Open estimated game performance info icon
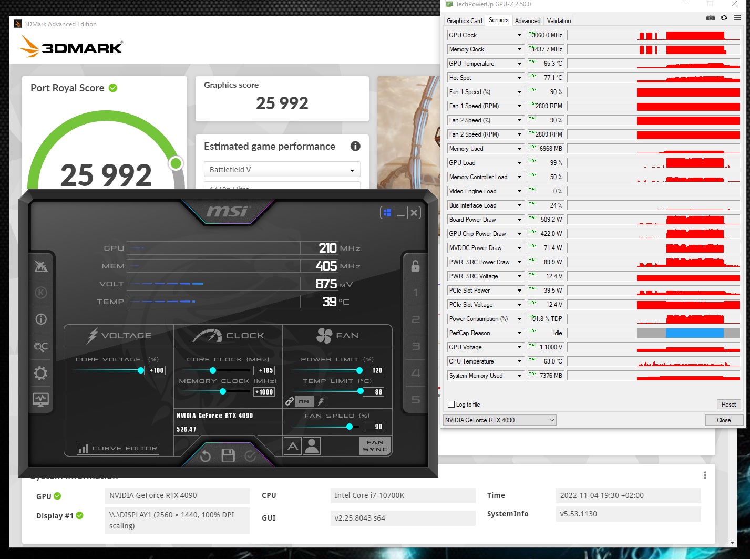Screen dimensions: 750x560 [355, 146]
